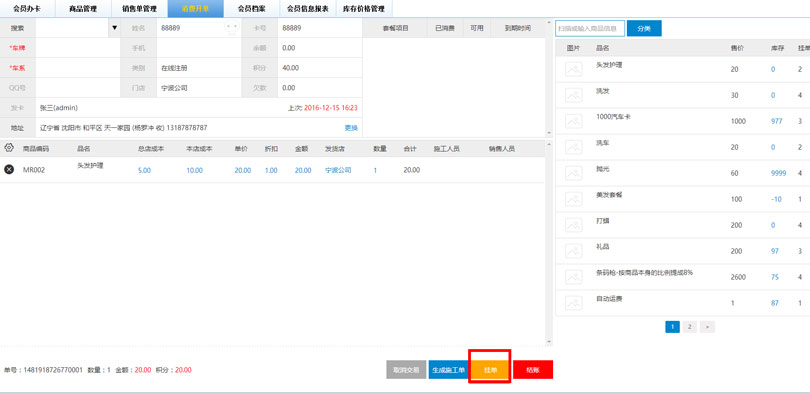Focus the scan or enter product input
This screenshot has height=393, width=810.
pos(590,28)
